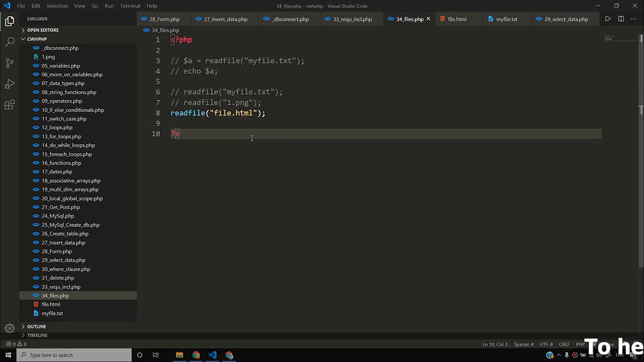Open File Explorer from the taskbar
Image resolution: width=644 pixels, height=362 pixels.
pos(179,355)
